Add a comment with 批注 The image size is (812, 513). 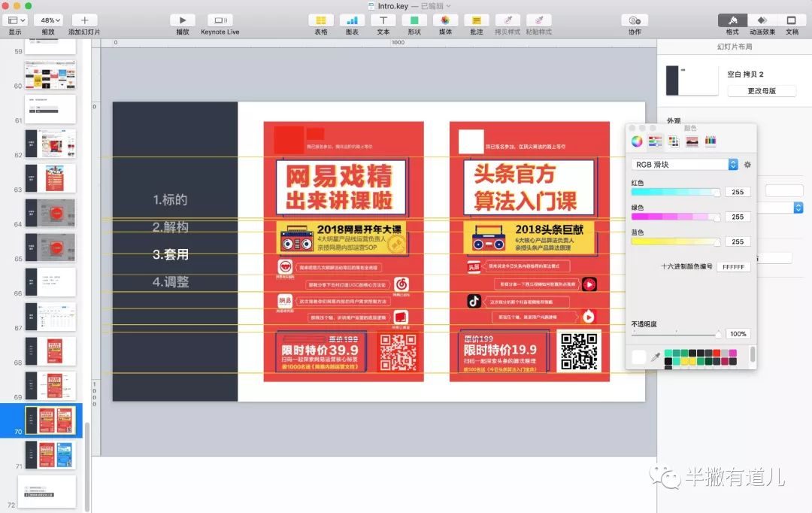(x=476, y=20)
